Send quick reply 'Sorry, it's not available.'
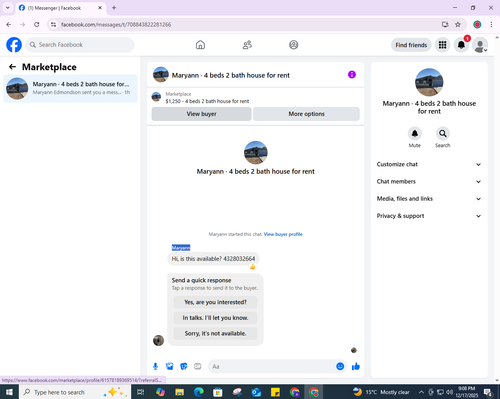Image resolution: width=500 pixels, height=399 pixels. (215, 333)
